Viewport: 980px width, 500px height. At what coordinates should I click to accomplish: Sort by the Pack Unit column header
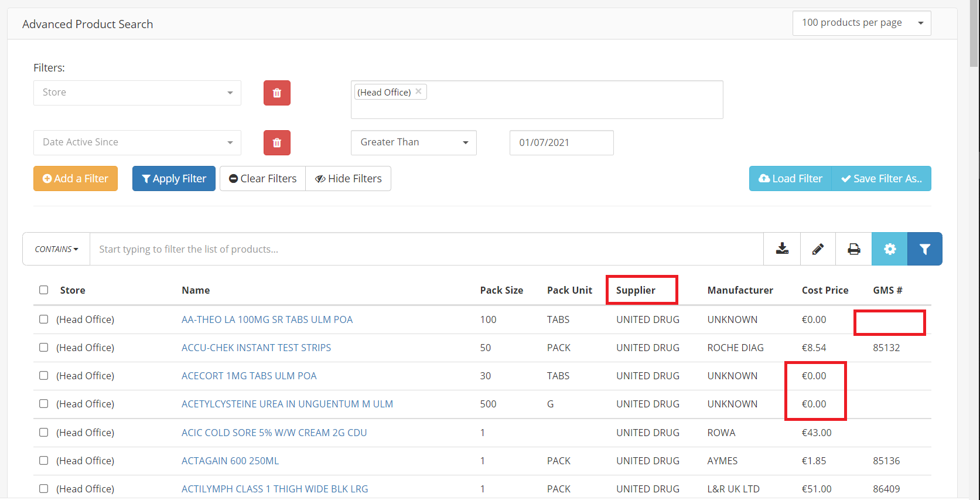(569, 290)
